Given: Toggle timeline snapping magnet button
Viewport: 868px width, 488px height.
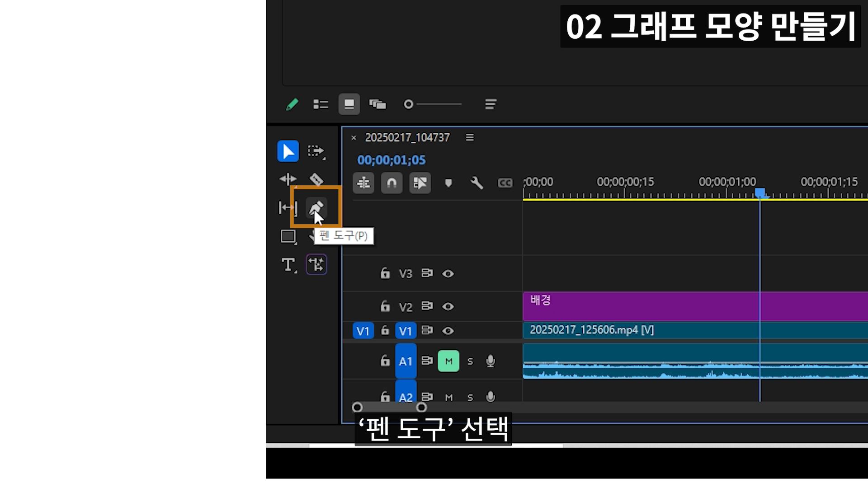Looking at the screenshot, I should pos(392,183).
